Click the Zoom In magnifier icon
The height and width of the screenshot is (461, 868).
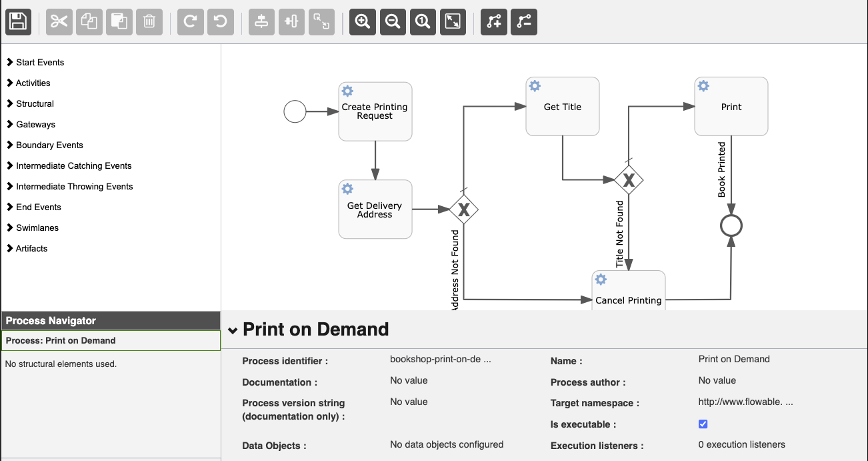[363, 21]
